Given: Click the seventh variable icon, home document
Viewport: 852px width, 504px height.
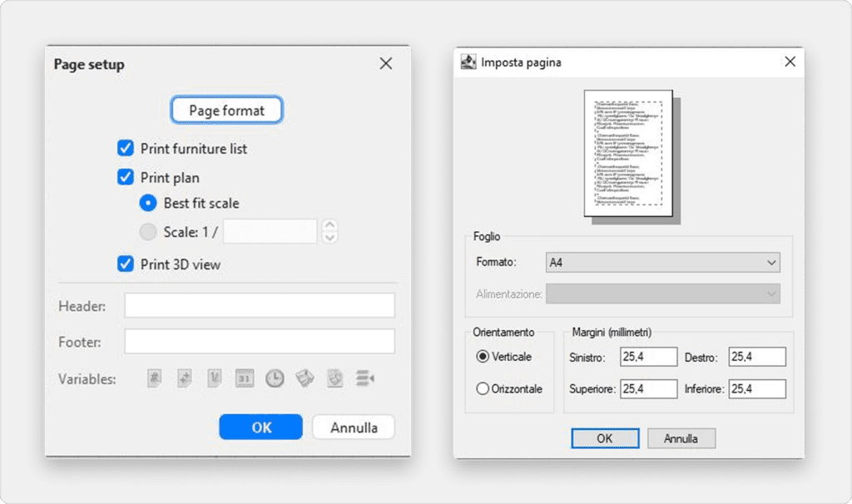Looking at the screenshot, I should 334,378.
